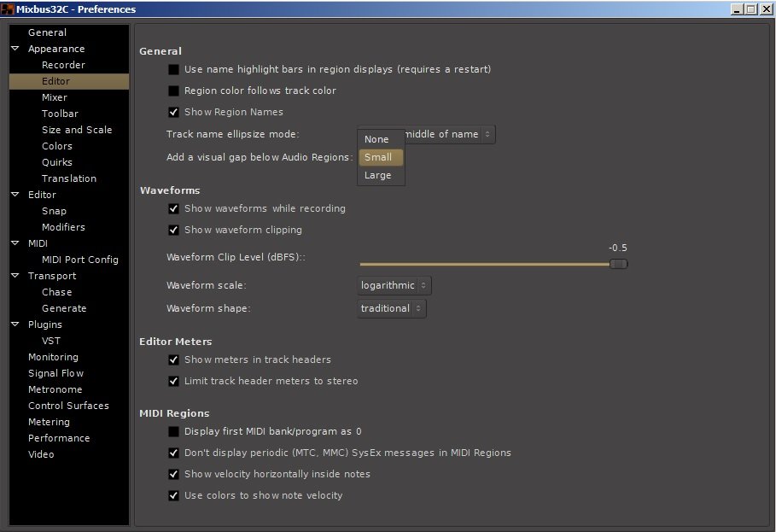Viewport: 776px width, 532px height.
Task: Select the Transport tree label
Action: click(52, 276)
